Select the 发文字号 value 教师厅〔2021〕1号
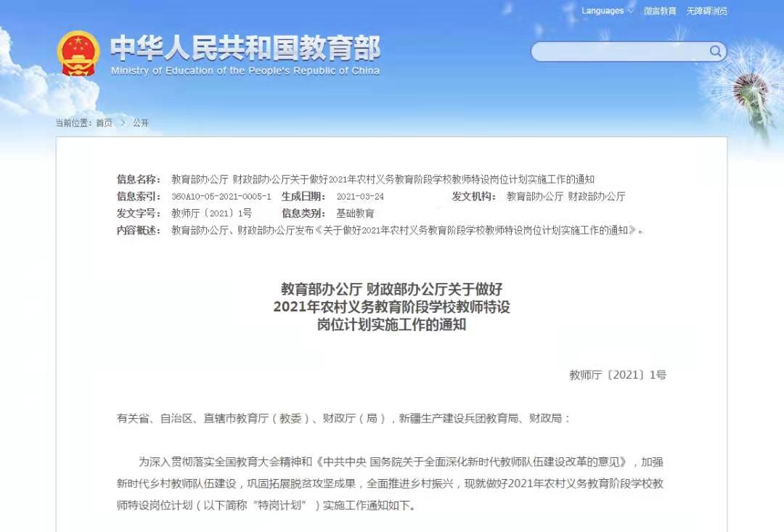Screen dimensions: 784x532 (x=211, y=213)
